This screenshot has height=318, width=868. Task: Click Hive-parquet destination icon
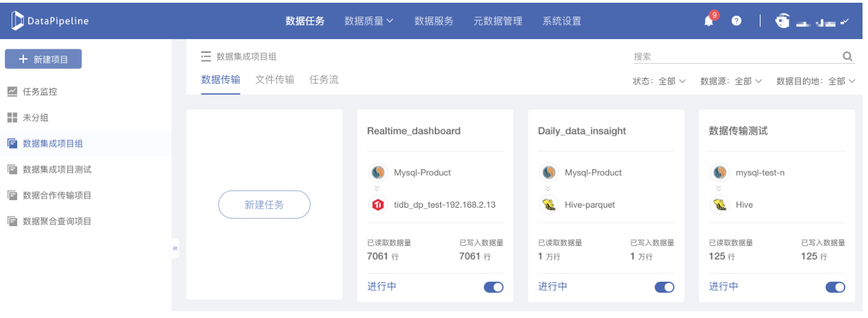(548, 204)
